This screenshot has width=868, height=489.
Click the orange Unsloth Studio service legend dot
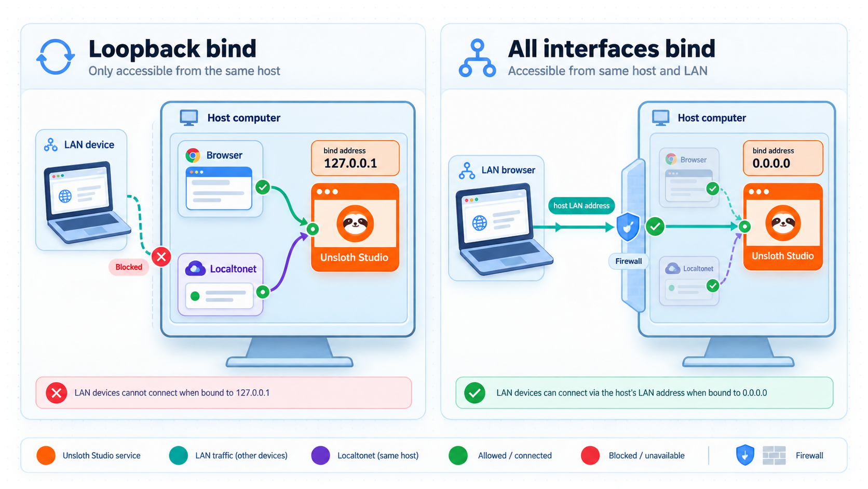(46, 455)
